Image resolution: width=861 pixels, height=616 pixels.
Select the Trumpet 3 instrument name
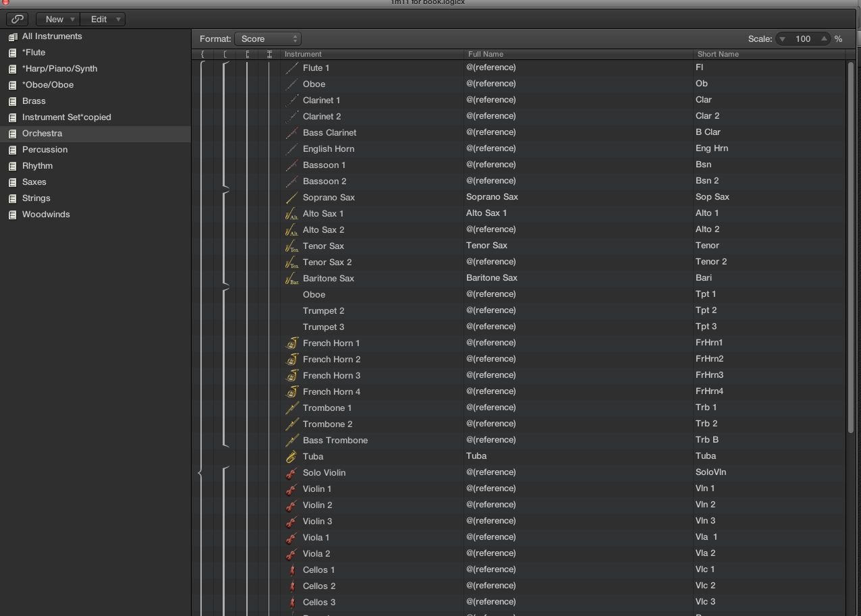click(323, 327)
